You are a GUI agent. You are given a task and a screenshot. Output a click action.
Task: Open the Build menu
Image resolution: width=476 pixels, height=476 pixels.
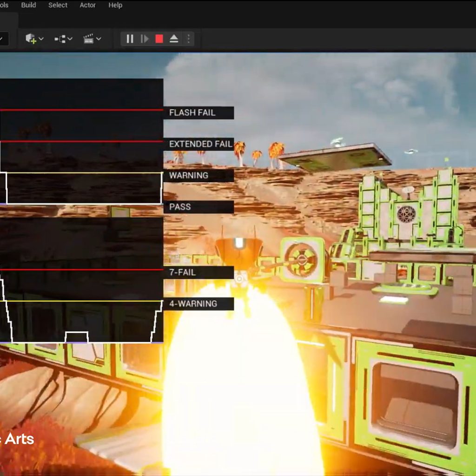pyautogui.click(x=28, y=5)
